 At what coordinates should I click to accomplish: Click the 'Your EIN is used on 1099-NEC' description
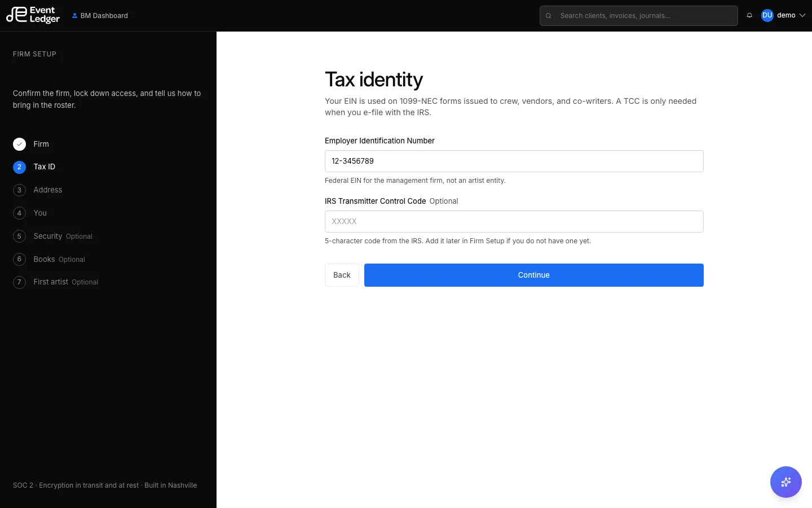coord(510,107)
